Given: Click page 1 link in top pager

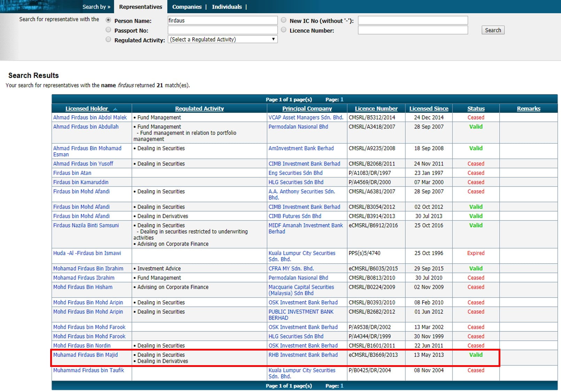Looking at the screenshot, I should click(x=342, y=100).
